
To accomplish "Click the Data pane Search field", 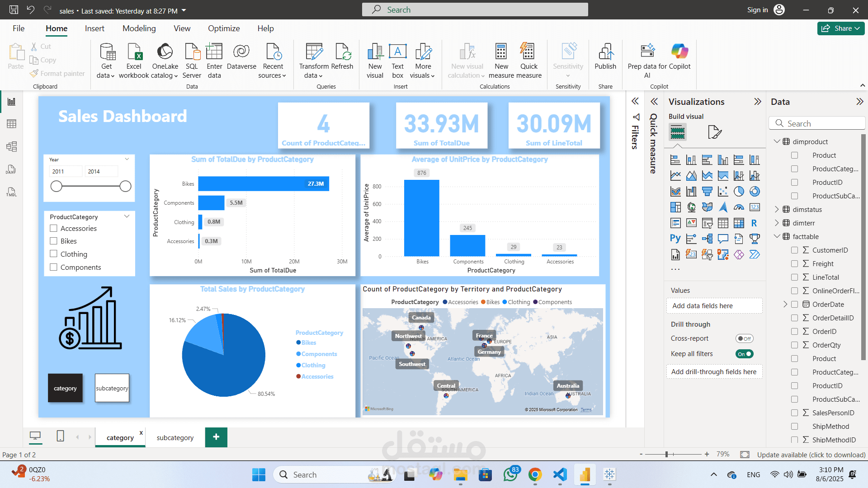I will point(817,123).
